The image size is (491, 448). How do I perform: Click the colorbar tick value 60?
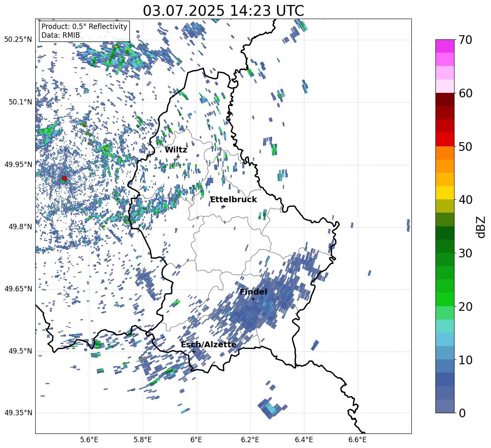(x=466, y=93)
